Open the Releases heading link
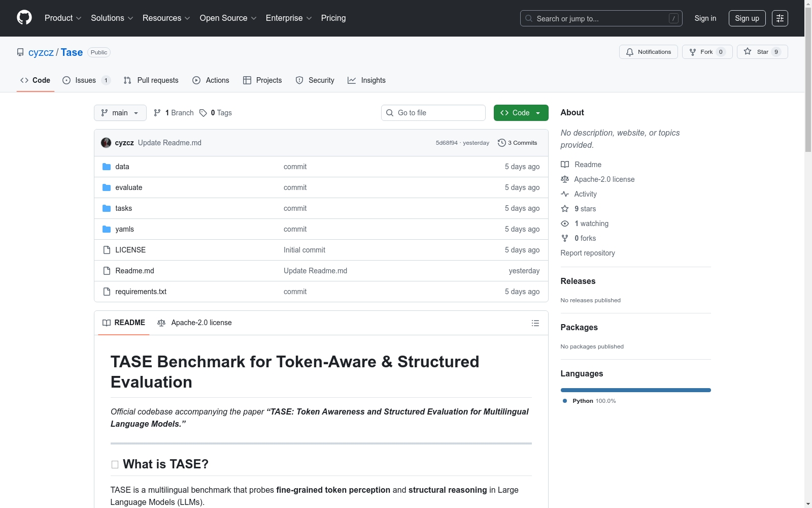 click(x=578, y=281)
